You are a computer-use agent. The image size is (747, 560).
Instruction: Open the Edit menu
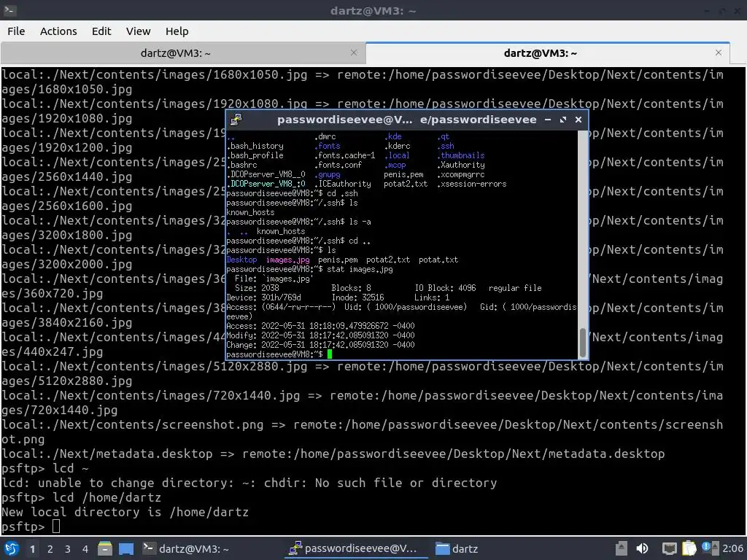pos(101,31)
